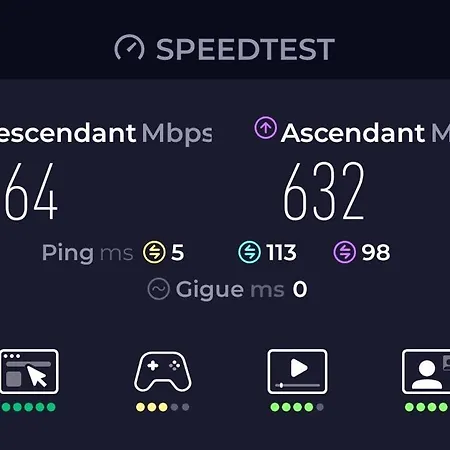Click the Speedtest gauge logo icon
450x450 pixels.
pos(129,47)
